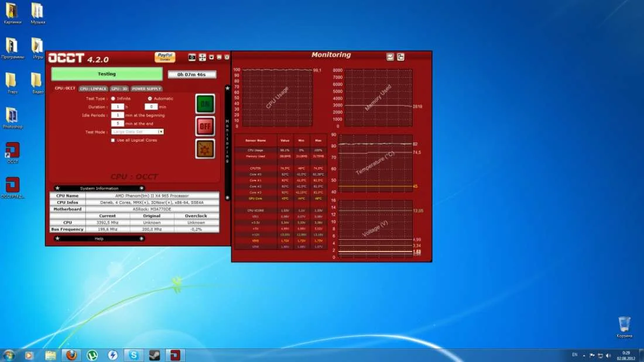Click the copy windows icon in the Monitoring header
This screenshot has width=644, height=362.
tap(400, 57)
